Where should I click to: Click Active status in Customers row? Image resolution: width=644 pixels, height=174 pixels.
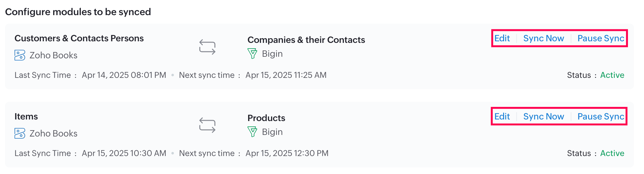pos(612,75)
